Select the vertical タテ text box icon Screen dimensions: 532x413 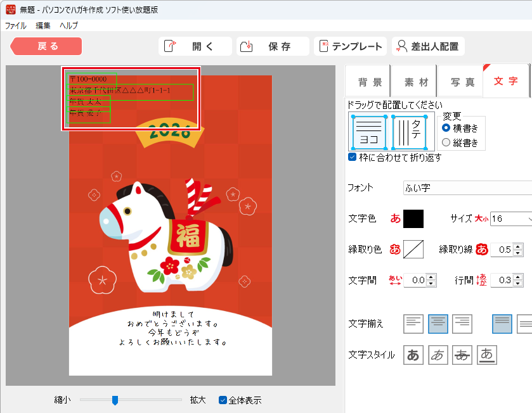click(x=409, y=131)
